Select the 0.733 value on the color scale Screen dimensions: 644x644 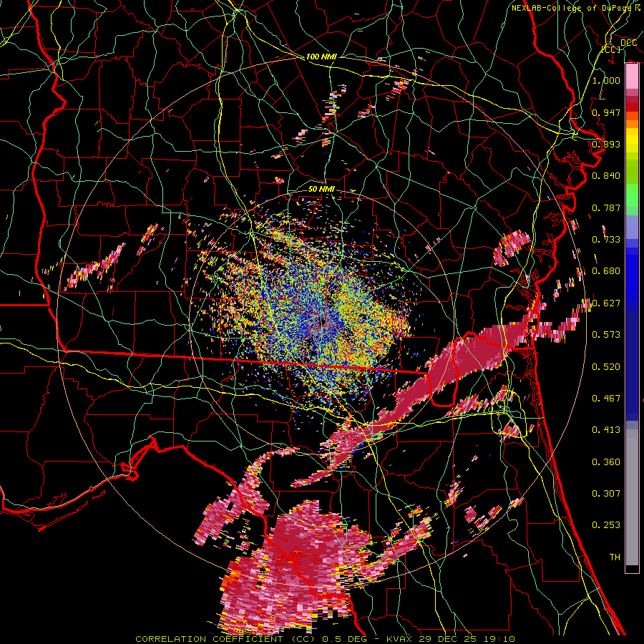pyautogui.click(x=606, y=240)
